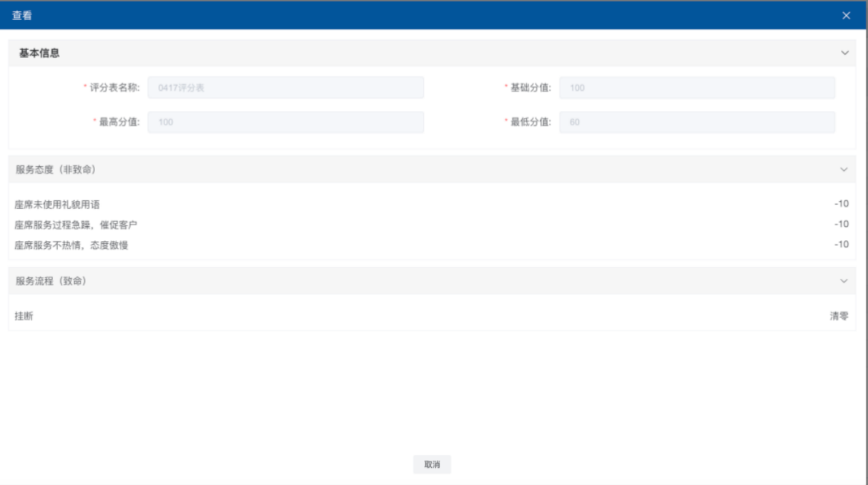Image resolution: width=868 pixels, height=485 pixels.
Task: Select the 座席服务不热情，态度傲慢 row text
Action: [71, 245]
